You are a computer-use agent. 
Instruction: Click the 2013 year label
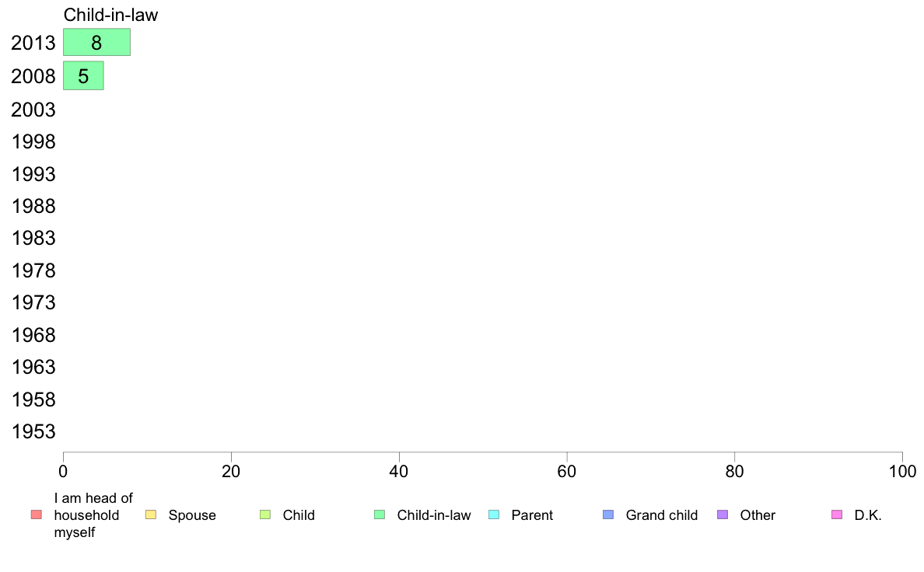point(33,43)
